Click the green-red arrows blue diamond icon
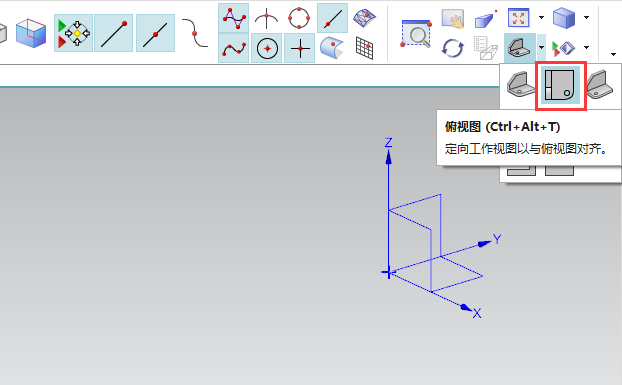Screen dimensions: 622x385 564,48
